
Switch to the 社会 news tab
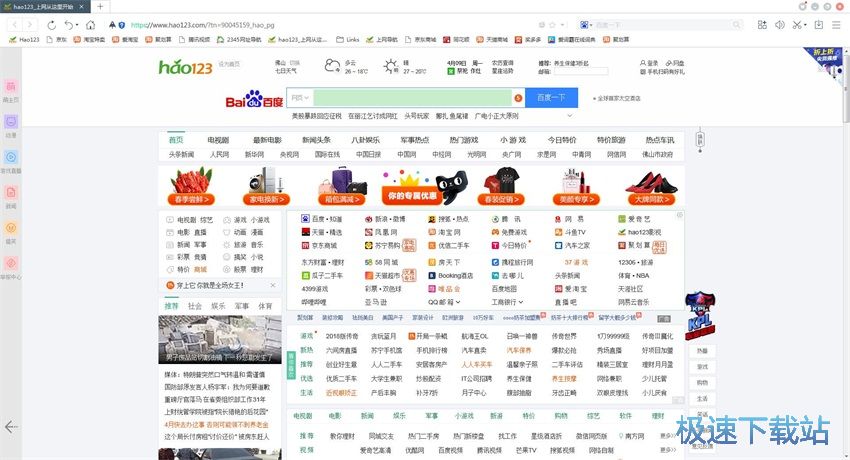(195, 306)
